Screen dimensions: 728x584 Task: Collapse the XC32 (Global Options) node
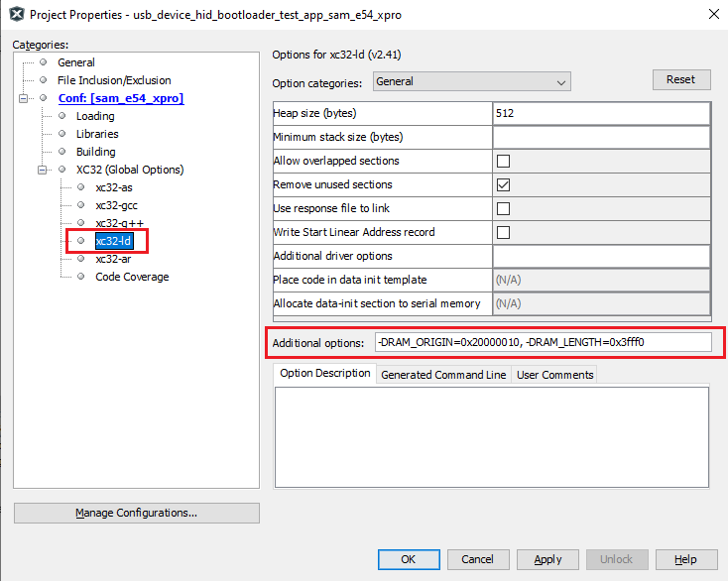coord(43,170)
